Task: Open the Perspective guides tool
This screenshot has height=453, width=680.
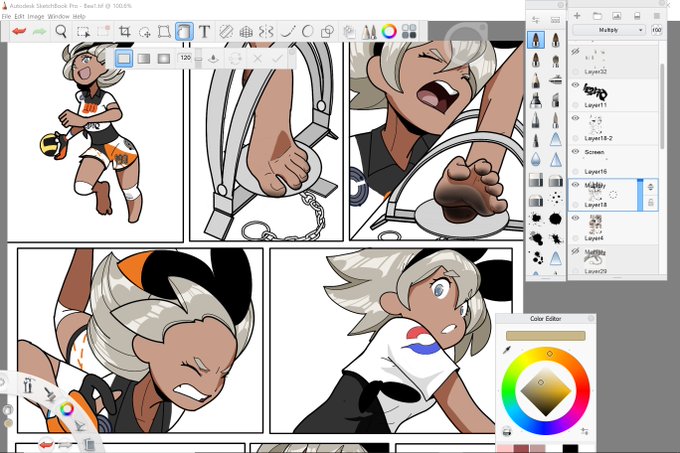Action: coord(246,31)
